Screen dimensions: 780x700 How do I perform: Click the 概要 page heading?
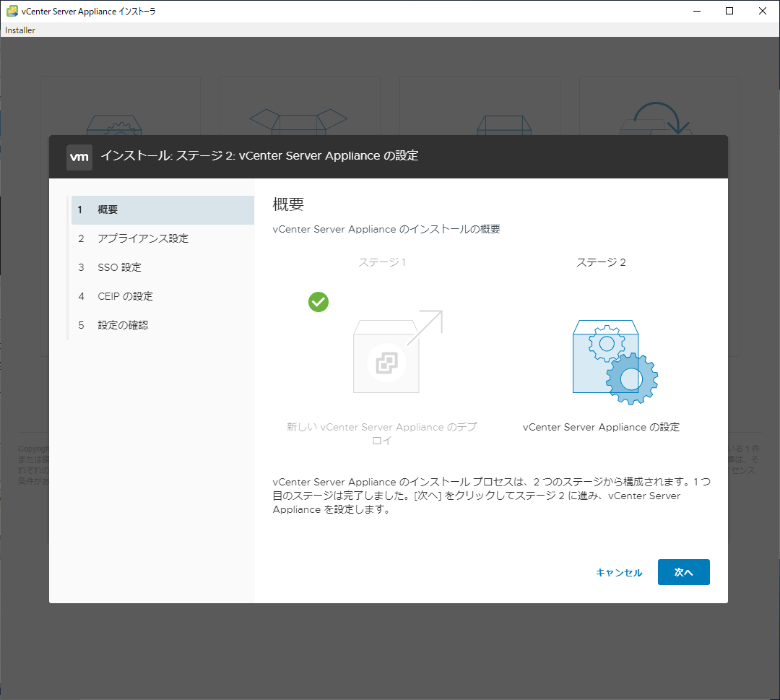coord(288,204)
